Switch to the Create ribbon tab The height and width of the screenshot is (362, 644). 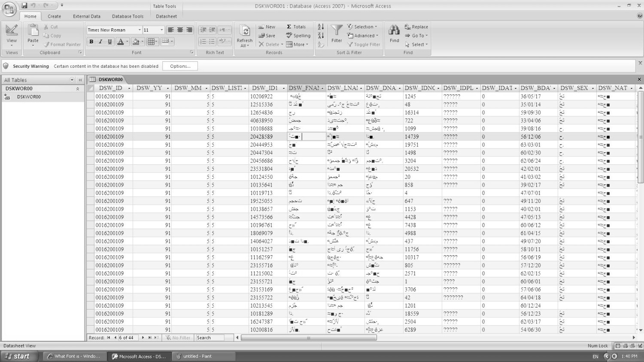point(54,16)
